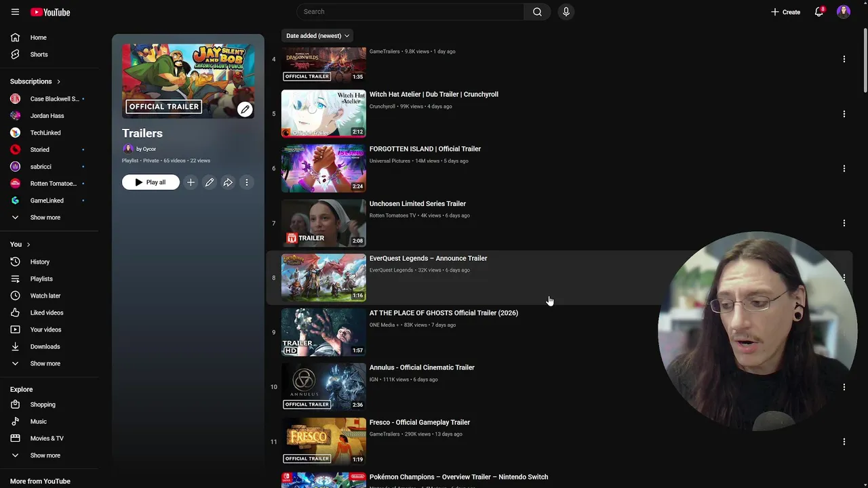The image size is (868, 488).
Task: Open AT THE PLACE OF GHOSTS trailer thumbnail
Action: point(323,333)
